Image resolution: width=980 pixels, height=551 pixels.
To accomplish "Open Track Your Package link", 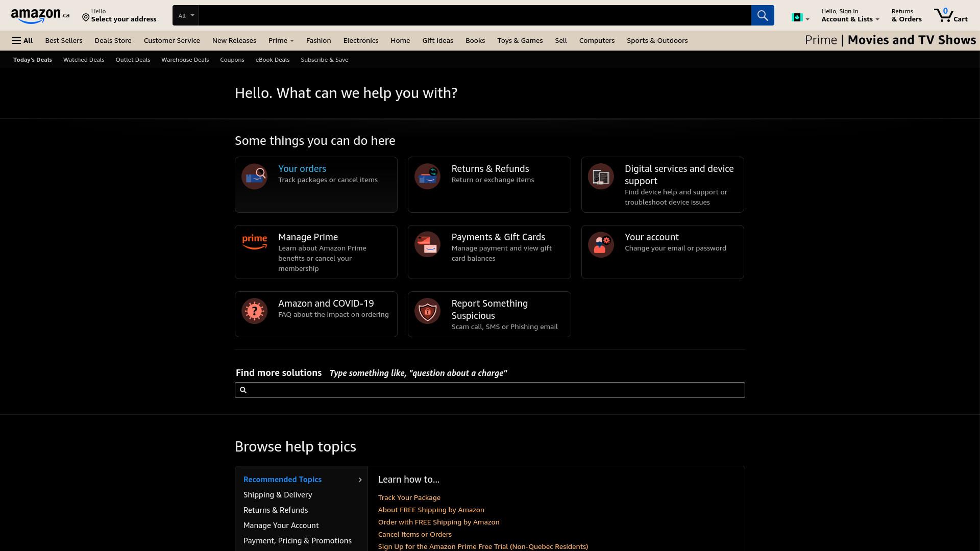I will (409, 498).
